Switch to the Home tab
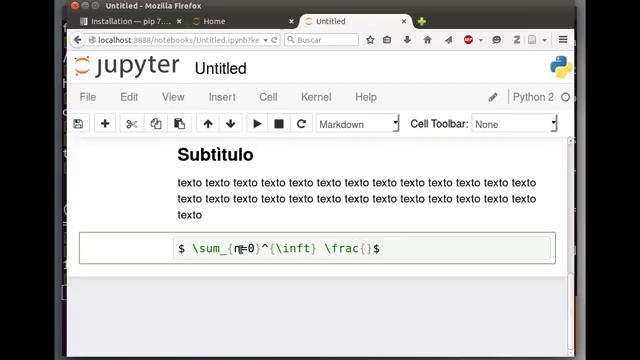The height and width of the screenshot is (360, 640). click(x=243, y=21)
